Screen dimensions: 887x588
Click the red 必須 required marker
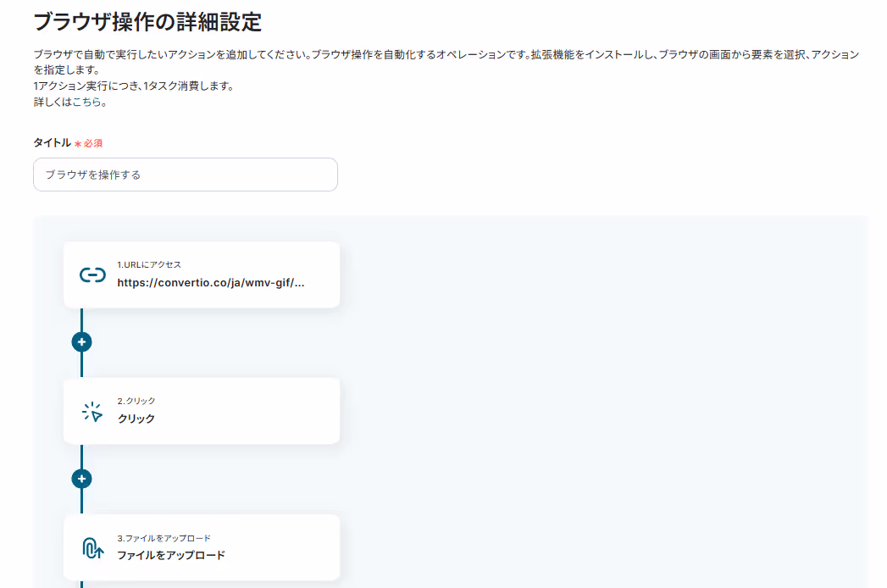pyautogui.click(x=88, y=144)
